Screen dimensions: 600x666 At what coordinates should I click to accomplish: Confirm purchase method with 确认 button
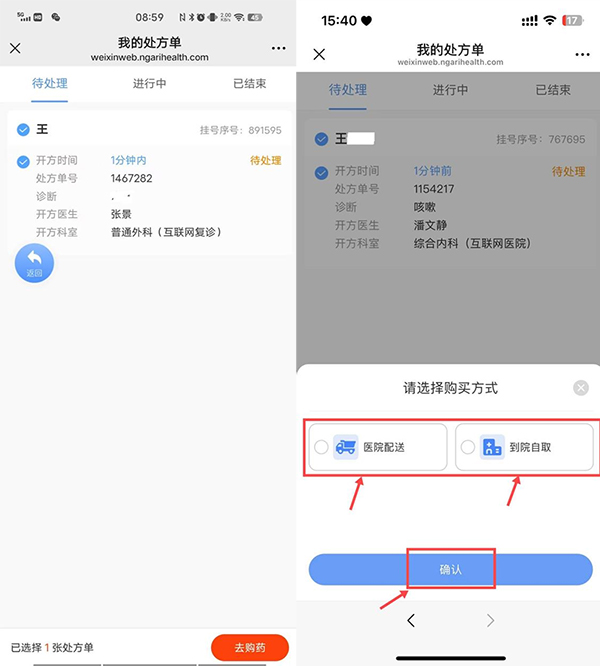[x=451, y=569]
